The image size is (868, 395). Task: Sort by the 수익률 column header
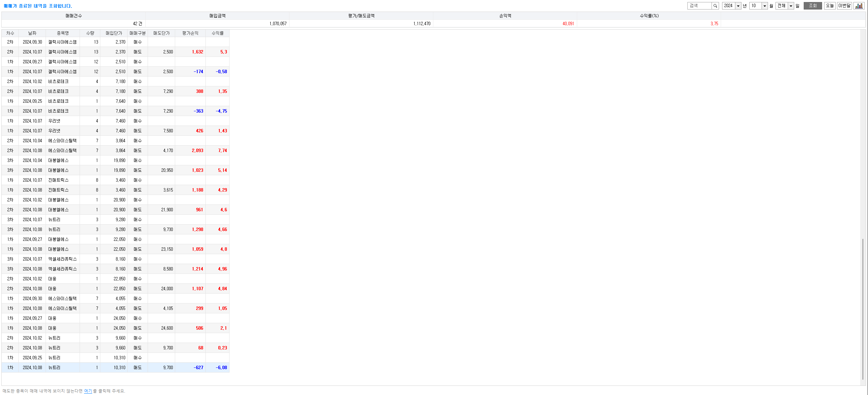(217, 33)
